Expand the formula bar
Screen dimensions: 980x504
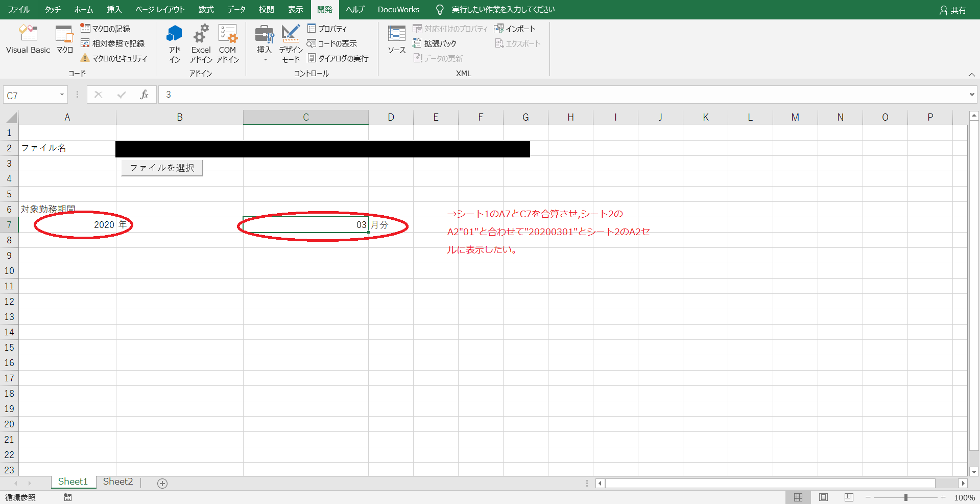(972, 95)
